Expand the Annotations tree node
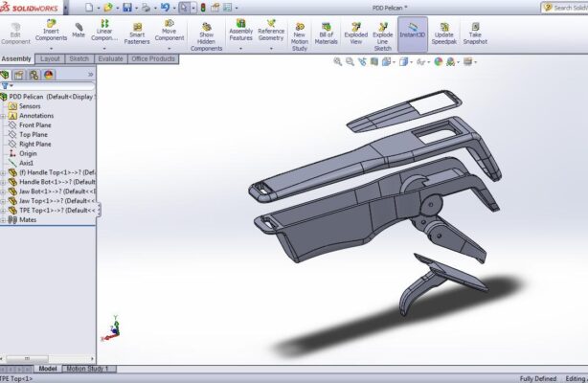 point(4,116)
